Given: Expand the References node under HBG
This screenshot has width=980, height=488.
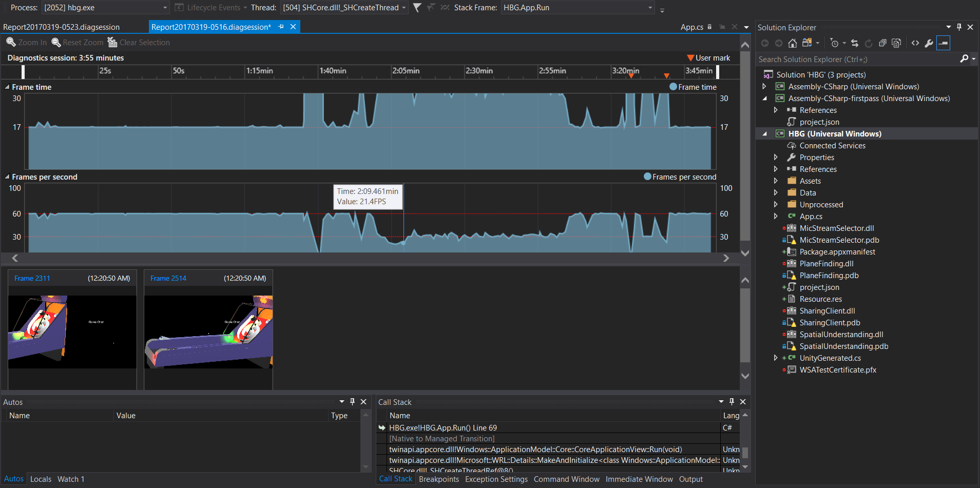Looking at the screenshot, I should coord(776,169).
